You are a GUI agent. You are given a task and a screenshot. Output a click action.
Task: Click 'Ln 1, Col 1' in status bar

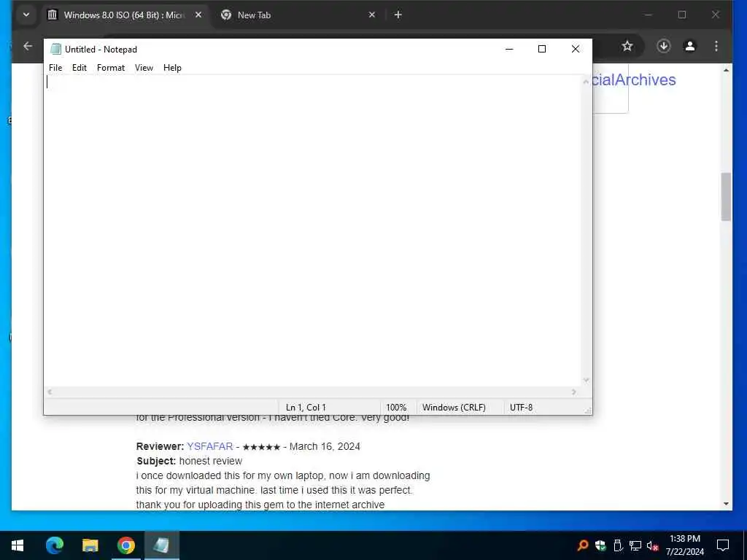point(306,408)
